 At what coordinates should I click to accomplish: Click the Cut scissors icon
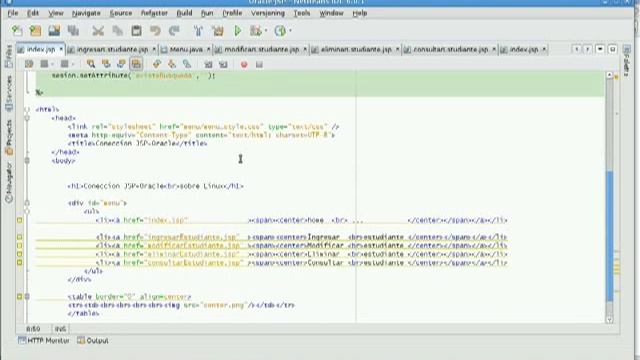[x=98, y=31]
